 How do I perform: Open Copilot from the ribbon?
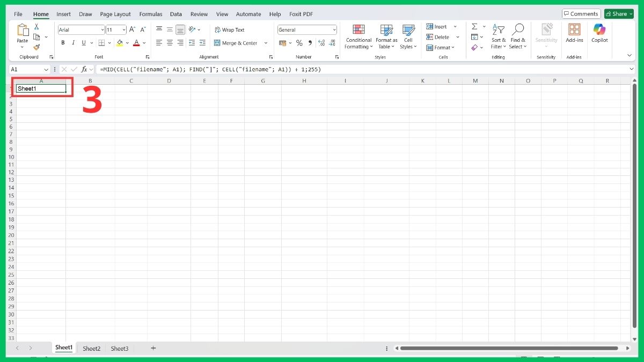599,35
